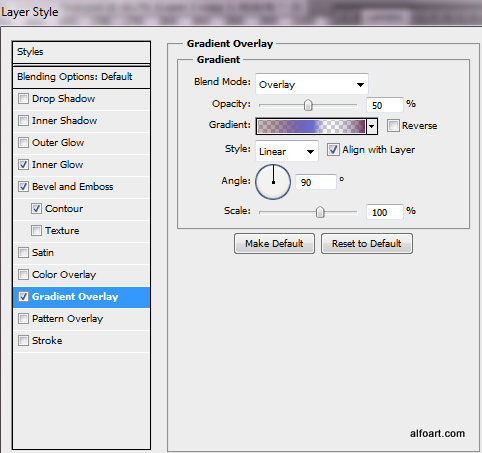Click the Reset to Default button

point(367,244)
